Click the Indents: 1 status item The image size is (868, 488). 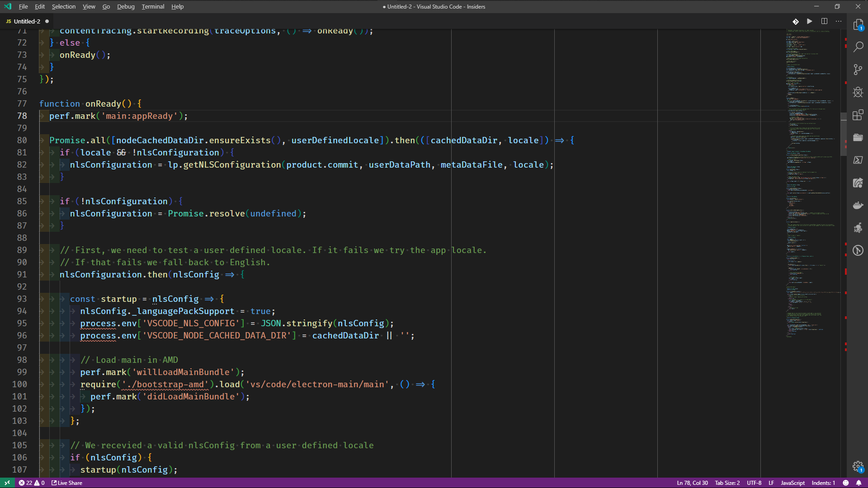click(x=823, y=483)
